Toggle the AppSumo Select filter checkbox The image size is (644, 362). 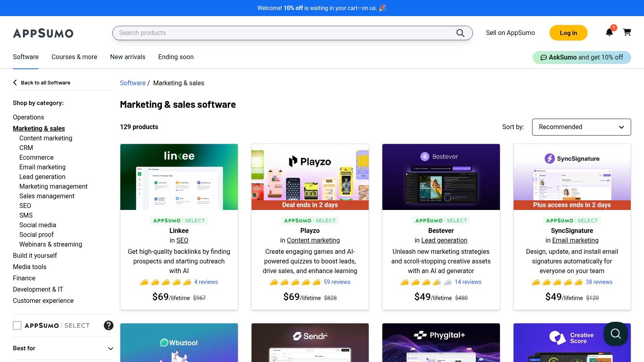coord(17,325)
